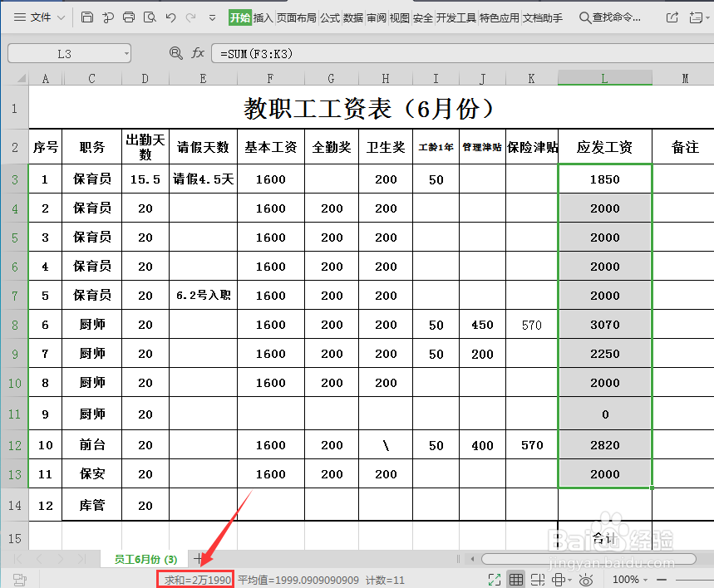The image size is (714, 588).
Task: Click the magnifier search icon beside the formula bar
Action: pyautogui.click(x=175, y=52)
